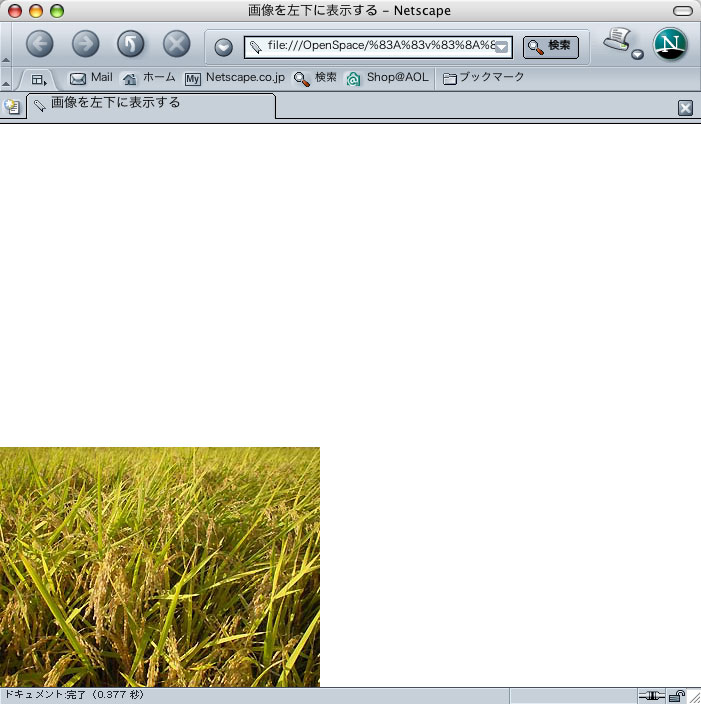Open a new tab with the new tab icon
701x704 pixels.
pos(12,107)
